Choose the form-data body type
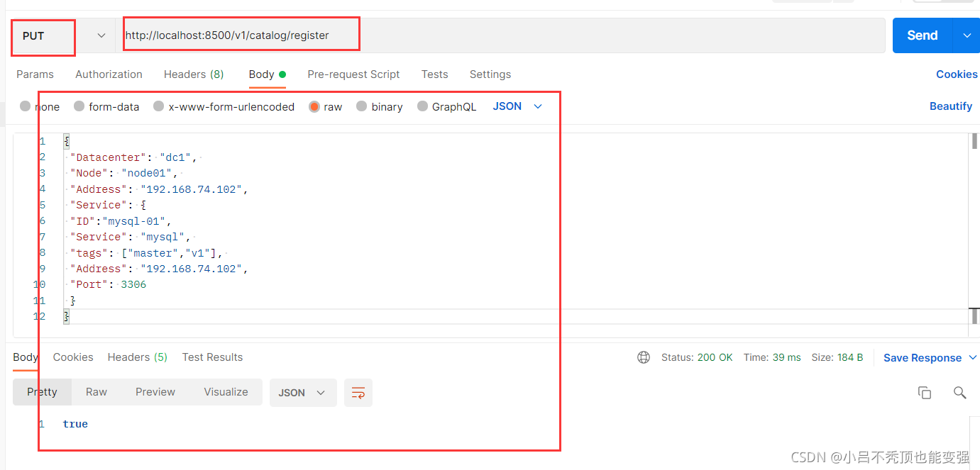The image size is (980, 470). tap(106, 106)
